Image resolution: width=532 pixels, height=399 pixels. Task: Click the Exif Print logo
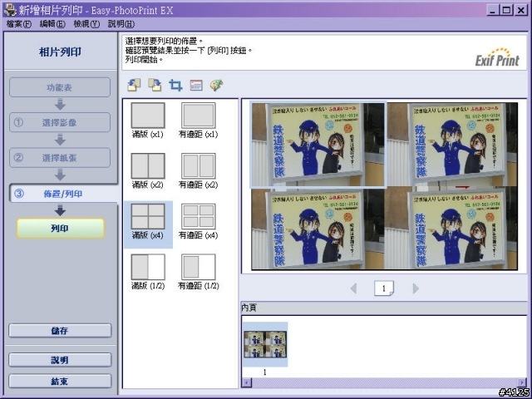497,57
